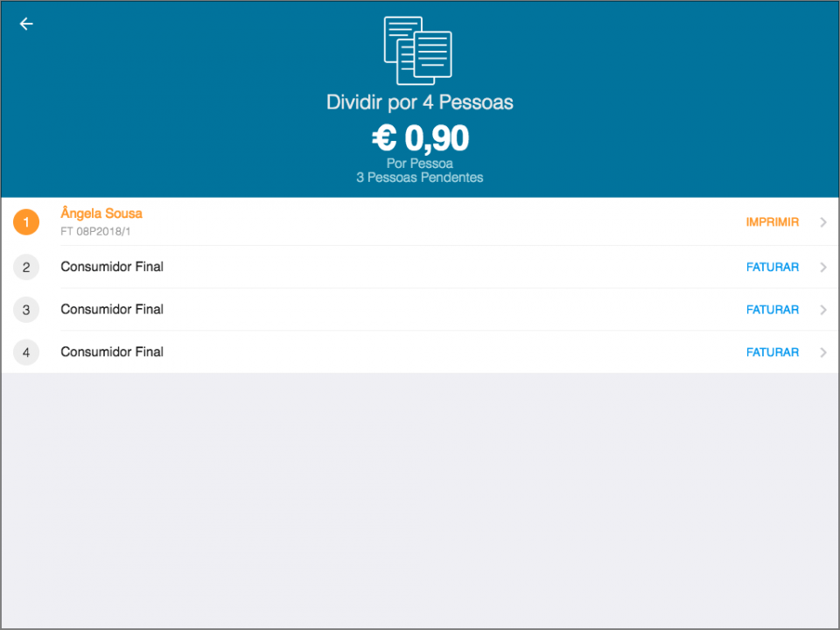Screen dimensions: 840x630
Task: Expand chevron for person 4 row
Action: point(822,353)
